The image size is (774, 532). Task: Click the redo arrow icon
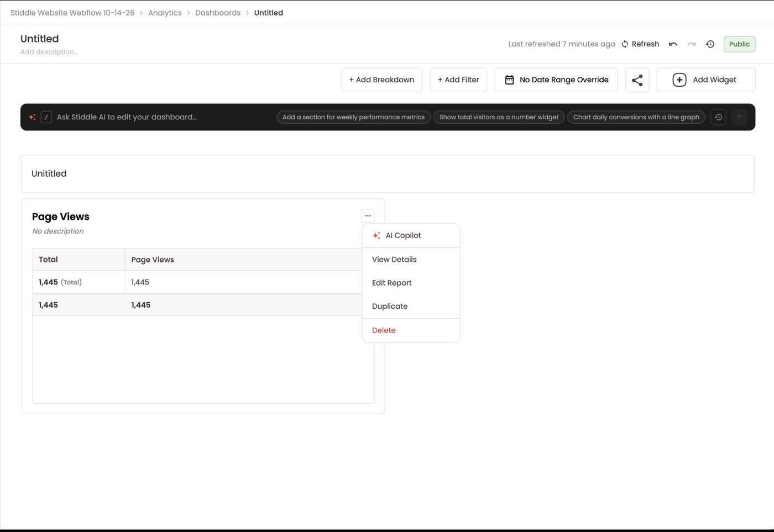click(692, 44)
